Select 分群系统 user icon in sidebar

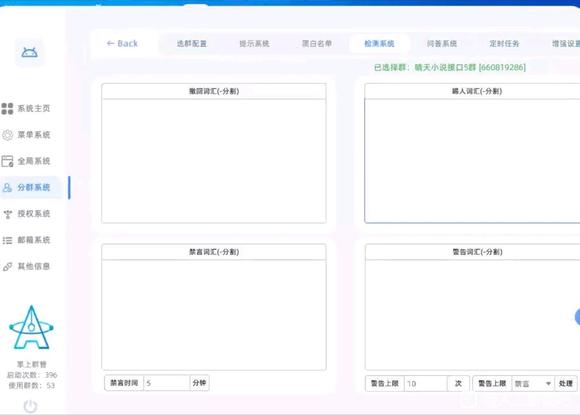7,188
